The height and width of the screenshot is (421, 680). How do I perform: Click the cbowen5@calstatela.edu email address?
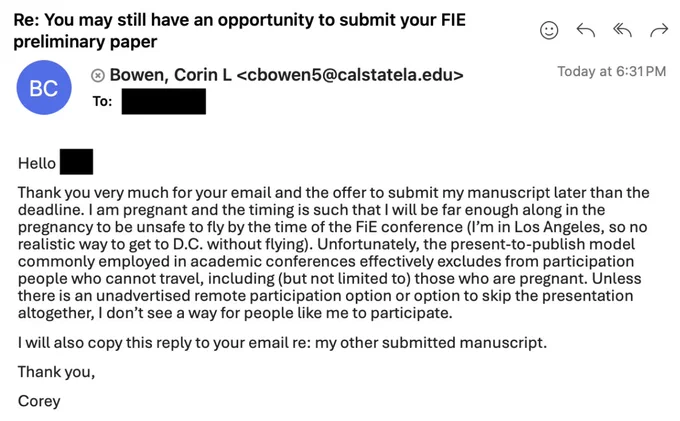point(350,75)
